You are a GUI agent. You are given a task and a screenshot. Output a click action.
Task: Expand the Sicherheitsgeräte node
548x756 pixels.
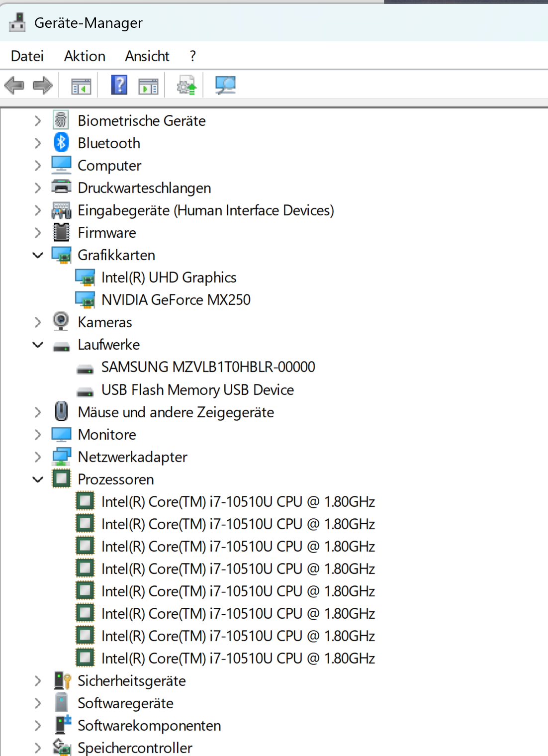pyautogui.click(x=38, y=681)
